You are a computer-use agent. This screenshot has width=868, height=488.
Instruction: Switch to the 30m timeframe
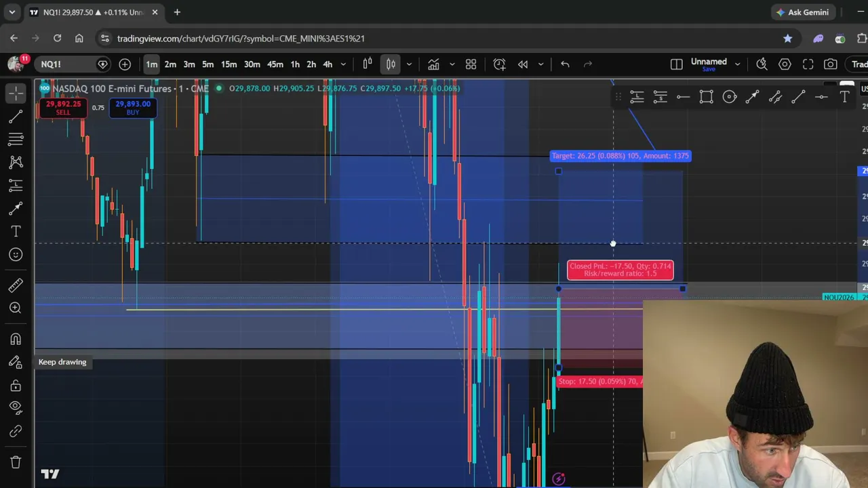tap(252, 64)
